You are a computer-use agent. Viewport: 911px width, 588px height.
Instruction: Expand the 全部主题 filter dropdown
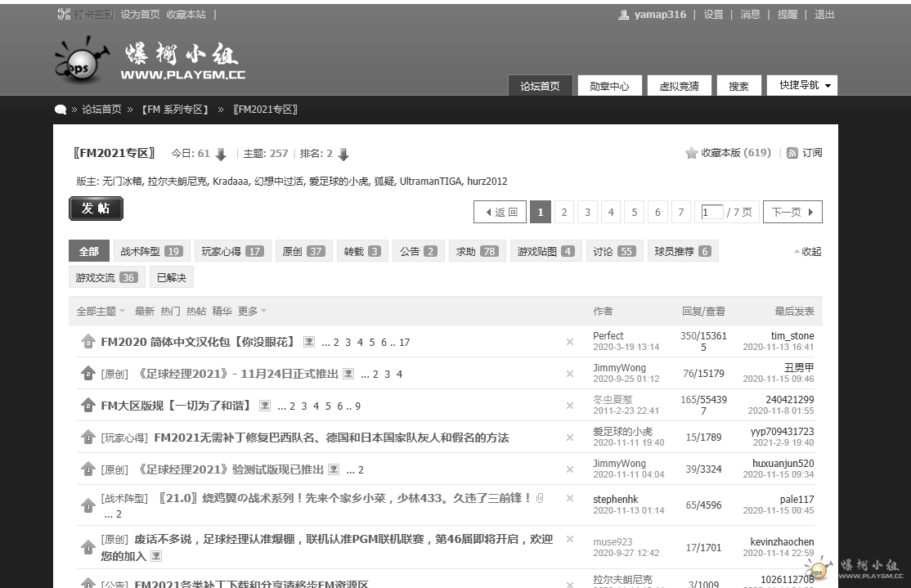[x=101, y=311]
